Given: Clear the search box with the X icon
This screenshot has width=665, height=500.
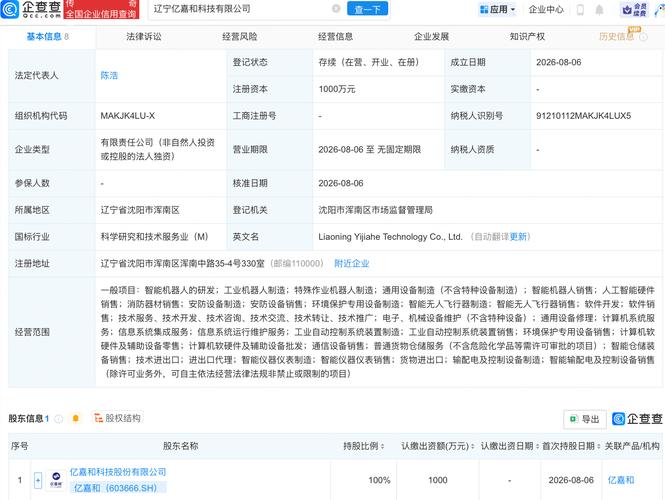Looking at the screenshot, I should point(336,8).
